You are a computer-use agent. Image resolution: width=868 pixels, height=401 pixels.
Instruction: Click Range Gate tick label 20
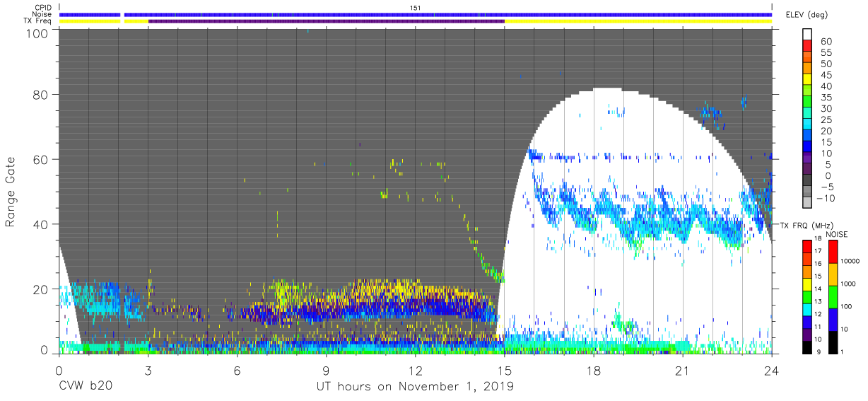[x=40, y=289]
